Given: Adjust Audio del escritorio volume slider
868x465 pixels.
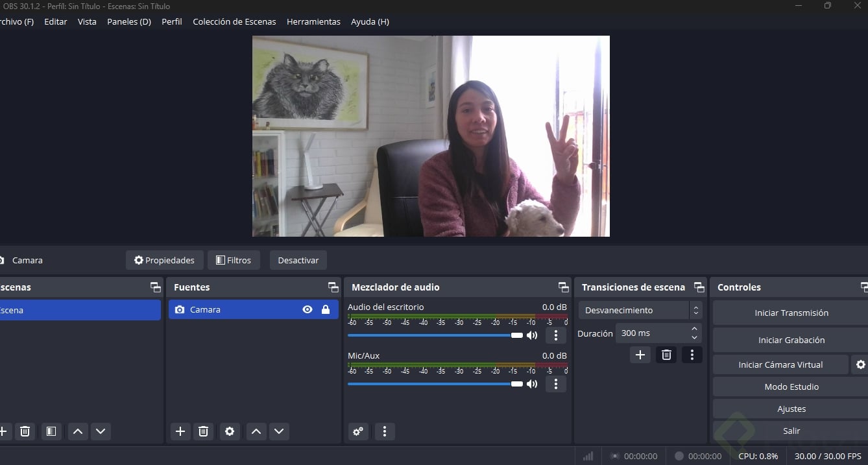Looking at the screenshot, I should (x=435, y=335).
